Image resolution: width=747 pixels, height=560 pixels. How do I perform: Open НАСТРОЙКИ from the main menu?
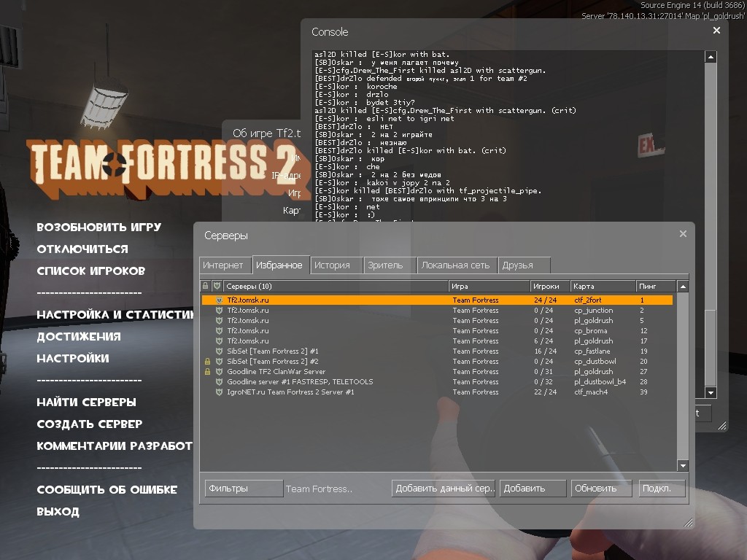pyautogui.click(x=73, y=359)
